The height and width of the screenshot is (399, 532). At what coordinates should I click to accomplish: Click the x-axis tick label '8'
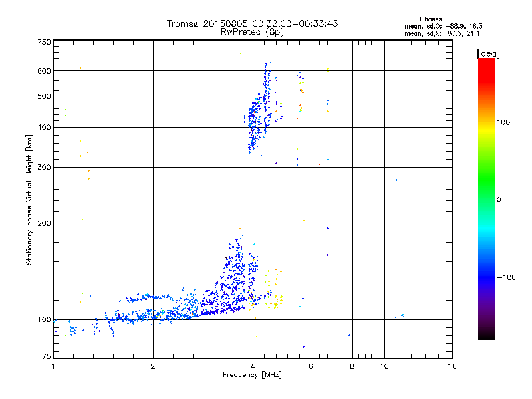click(x=352, y=366)
